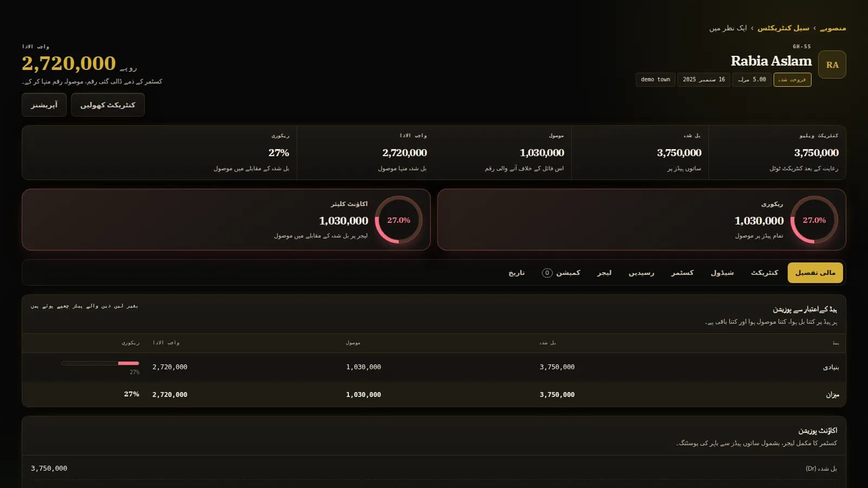
Task: Open the 'آپریشنز' operations menu button
Action: [x=44, y=105]
